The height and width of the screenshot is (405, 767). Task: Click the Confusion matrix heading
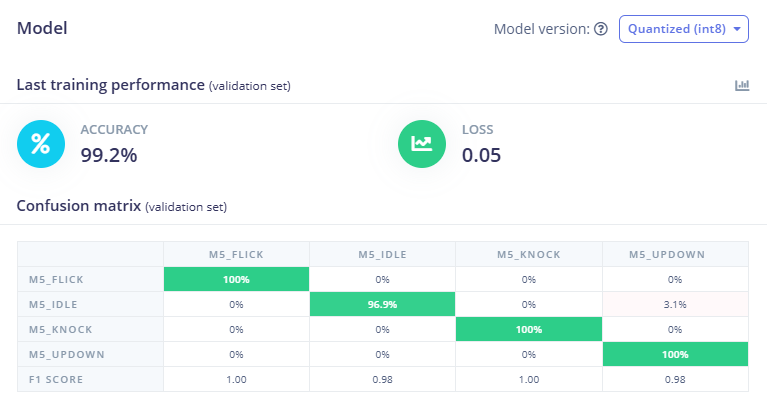pyautogui.click(x=79, y=206)
